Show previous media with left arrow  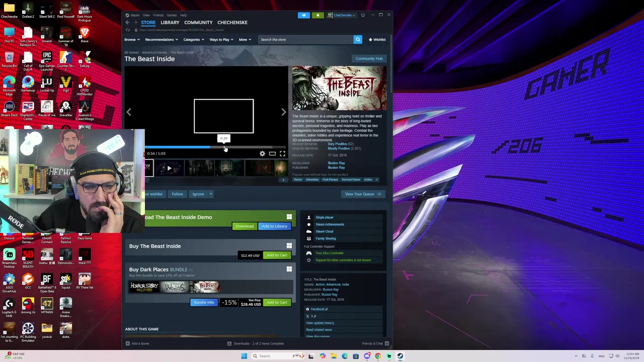[129, 112]
